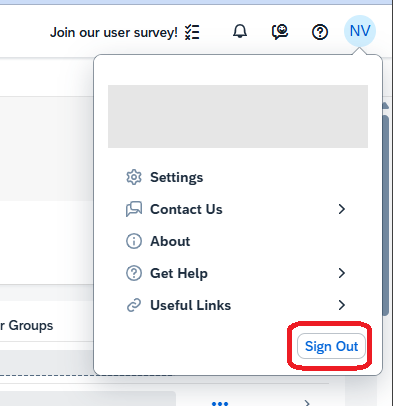This screenshot has width=393, height=406.
Task: Choose About in the user menu
Action: pos(238,241)
